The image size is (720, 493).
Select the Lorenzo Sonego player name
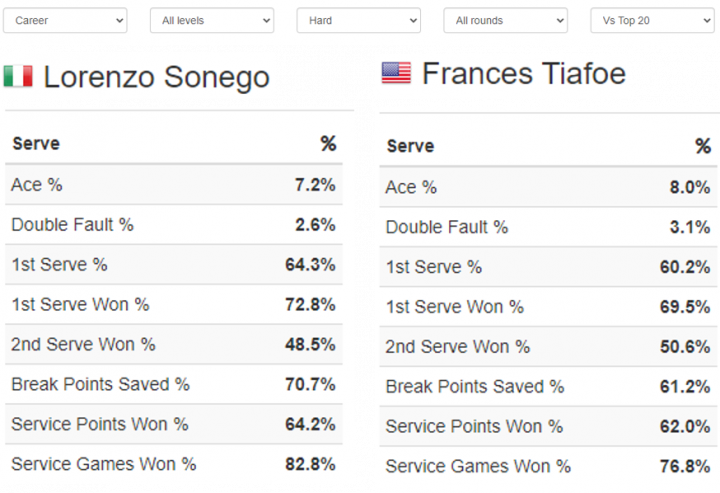point(157,77)
